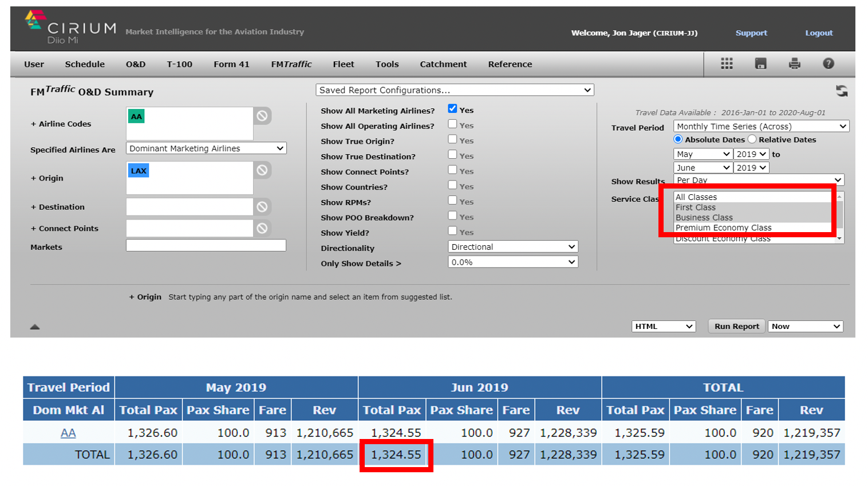868x486 pixels.
Task: Tick Show Countries checkbox
Action: point(452,185)
